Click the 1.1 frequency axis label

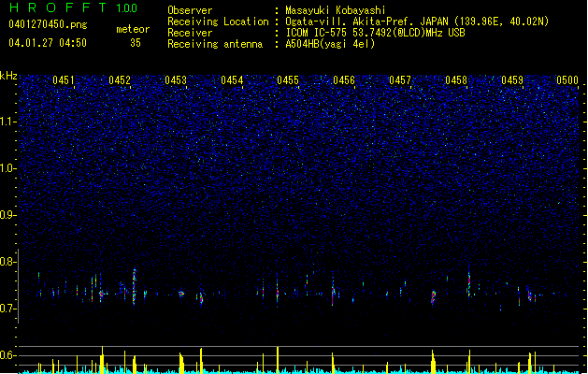pos(7,122)
